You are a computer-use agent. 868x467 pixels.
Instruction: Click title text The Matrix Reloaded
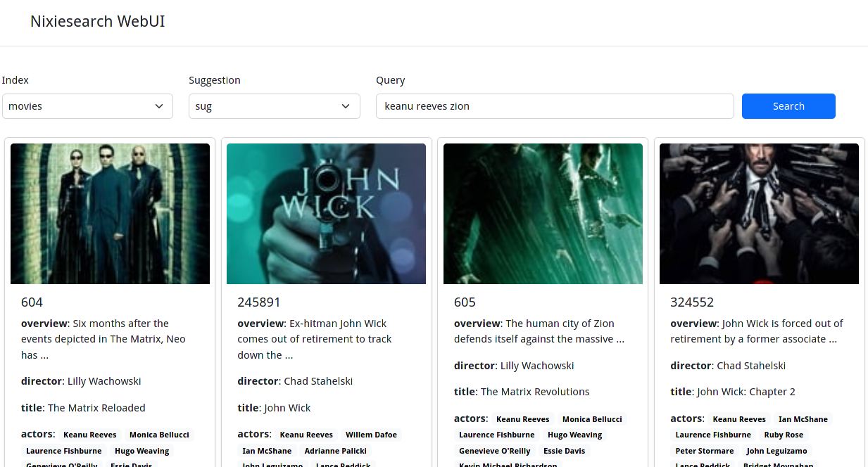point(96,408)
